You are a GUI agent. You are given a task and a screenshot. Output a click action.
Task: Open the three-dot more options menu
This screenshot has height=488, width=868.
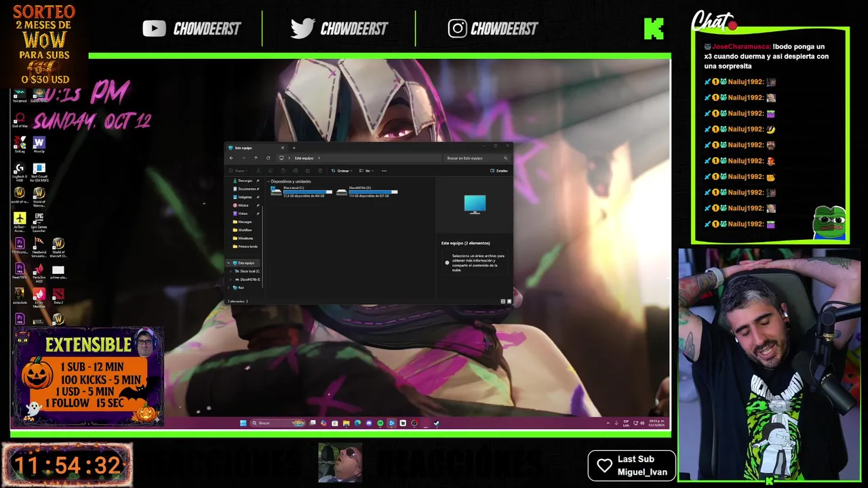[x=384, y=171]
